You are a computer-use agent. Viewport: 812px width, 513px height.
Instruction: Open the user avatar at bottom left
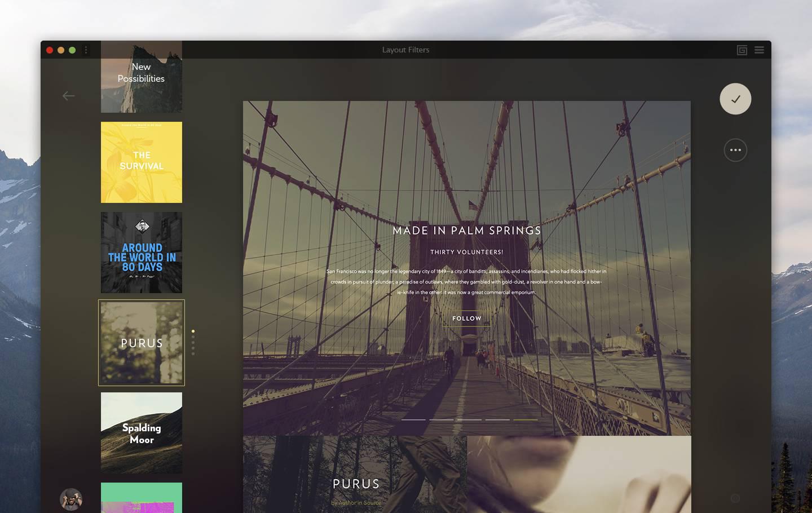71,499
